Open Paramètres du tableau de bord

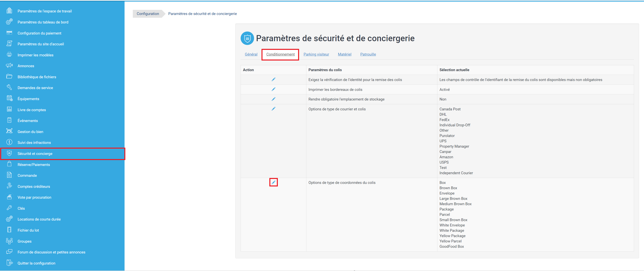[x=43, y=22]
